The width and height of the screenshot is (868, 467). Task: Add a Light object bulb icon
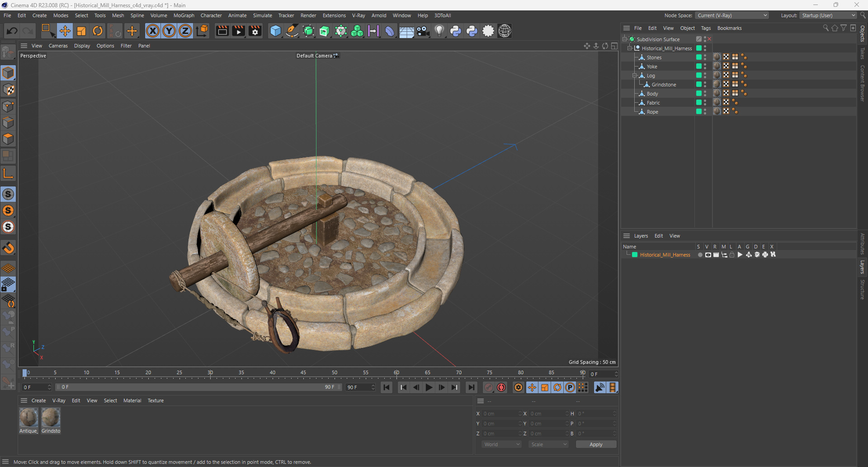coord(439,31)
